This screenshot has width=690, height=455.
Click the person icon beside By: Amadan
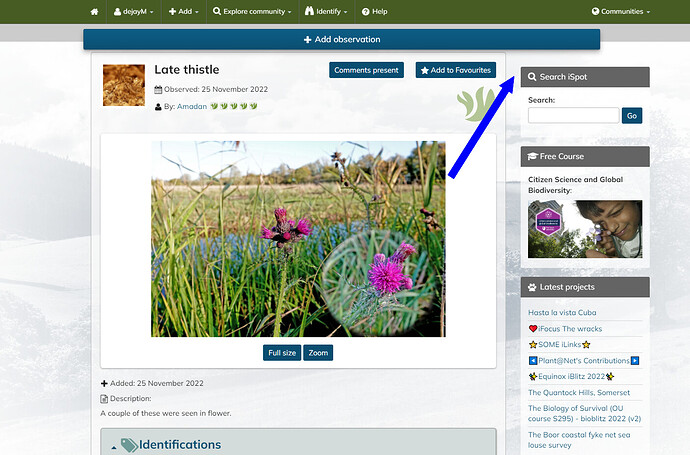(158, 107)
